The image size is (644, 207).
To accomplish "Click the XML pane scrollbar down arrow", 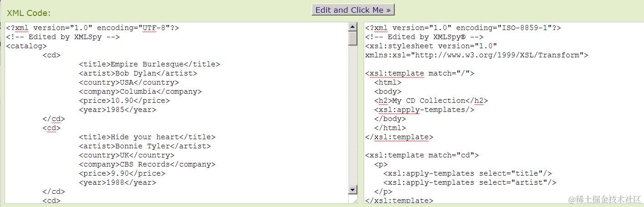I will click(353, 190).
